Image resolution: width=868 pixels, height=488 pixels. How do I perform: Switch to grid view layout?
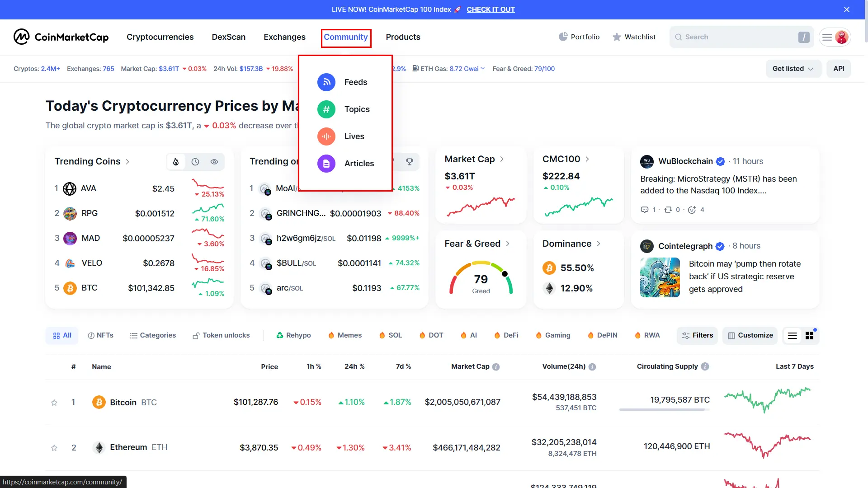810,336
